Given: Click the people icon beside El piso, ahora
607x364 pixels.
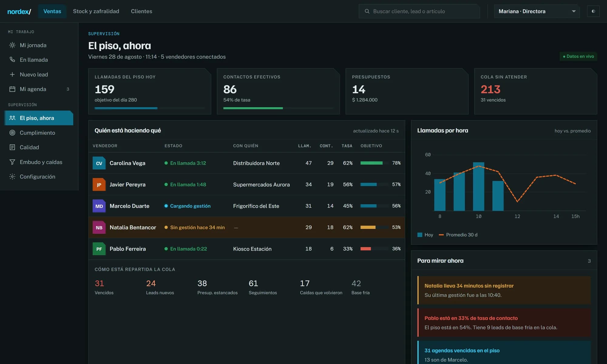Looking at the screenshot, I should (x=12, y=118).
